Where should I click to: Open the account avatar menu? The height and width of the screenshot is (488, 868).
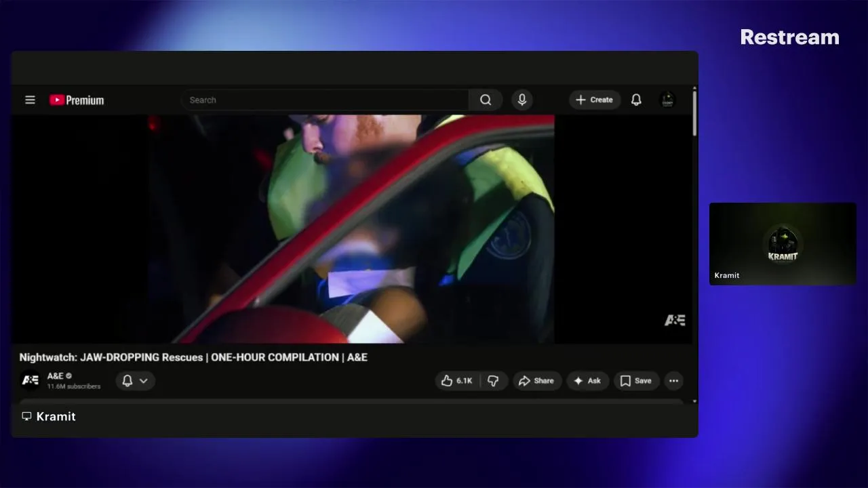pyautogui.click(x=667, y=100)
